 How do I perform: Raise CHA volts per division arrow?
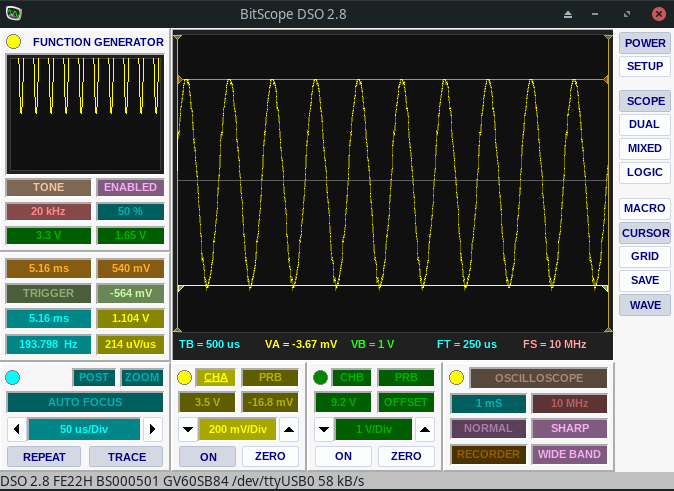point(289,429)
